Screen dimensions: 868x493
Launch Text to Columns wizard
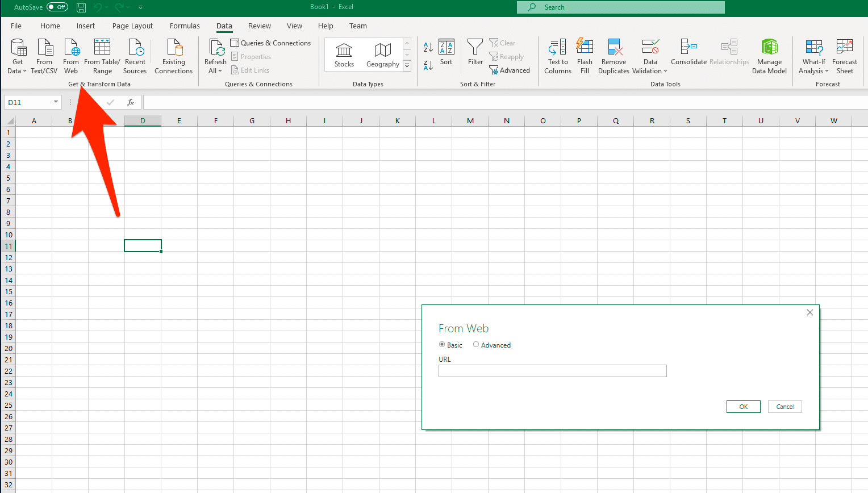click(x=558, y=56)
